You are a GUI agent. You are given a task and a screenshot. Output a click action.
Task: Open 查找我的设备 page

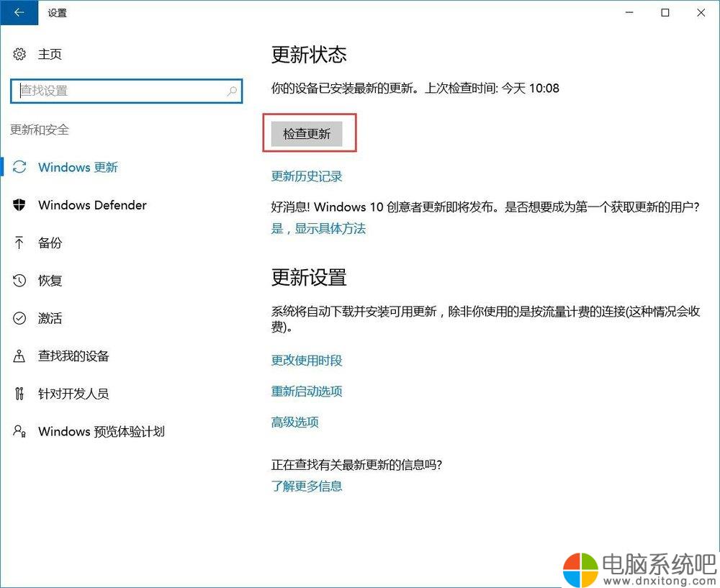point(73,356)
